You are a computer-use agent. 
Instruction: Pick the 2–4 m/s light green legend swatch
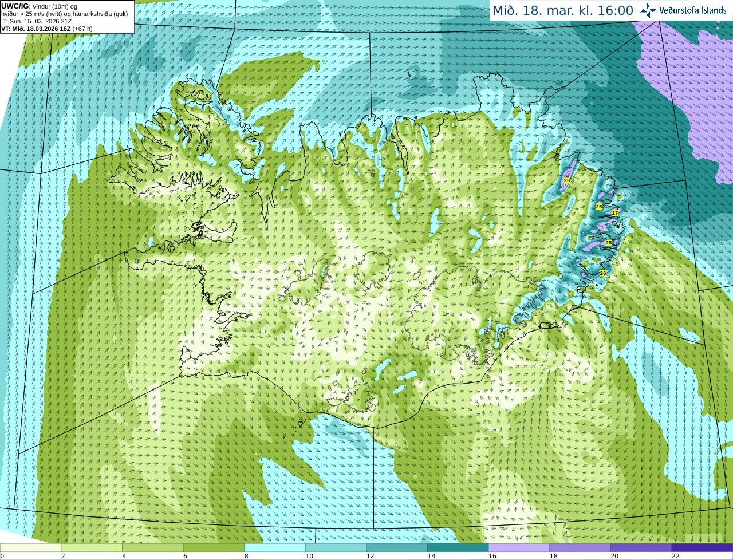click(x=92, y=547)
